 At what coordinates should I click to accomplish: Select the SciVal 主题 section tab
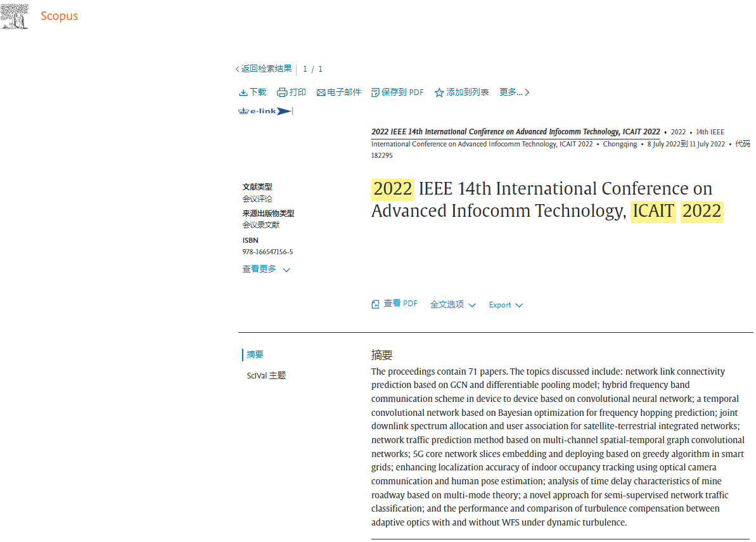(266, 376)
